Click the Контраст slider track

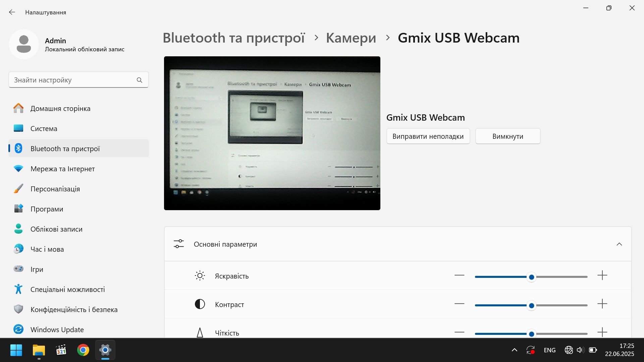pyautogui.click(x=531, y=305)
